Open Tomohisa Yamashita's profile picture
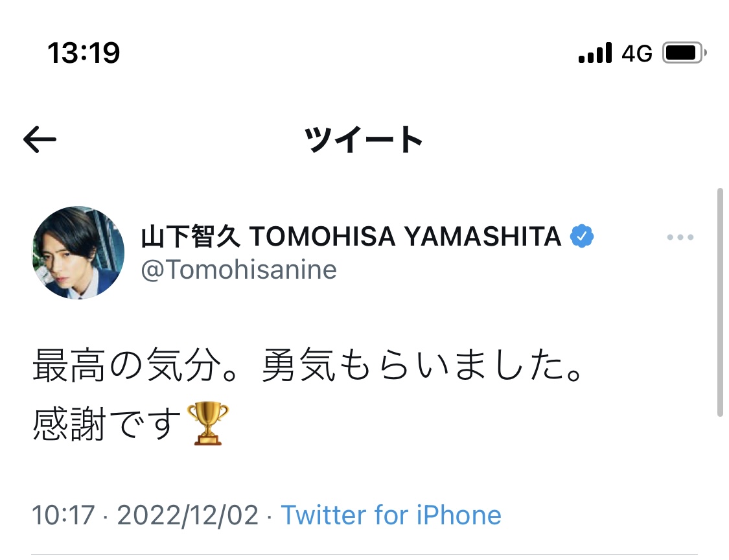The height and width of the screenshot is (560, 729). coord(78,253)
